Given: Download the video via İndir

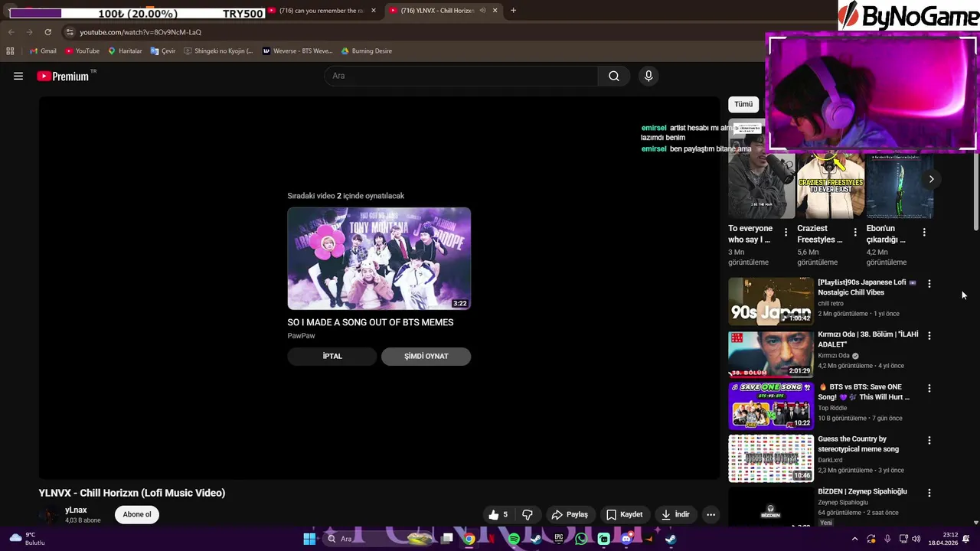Looking at the screenshot, I should click(x=676, y=514).
